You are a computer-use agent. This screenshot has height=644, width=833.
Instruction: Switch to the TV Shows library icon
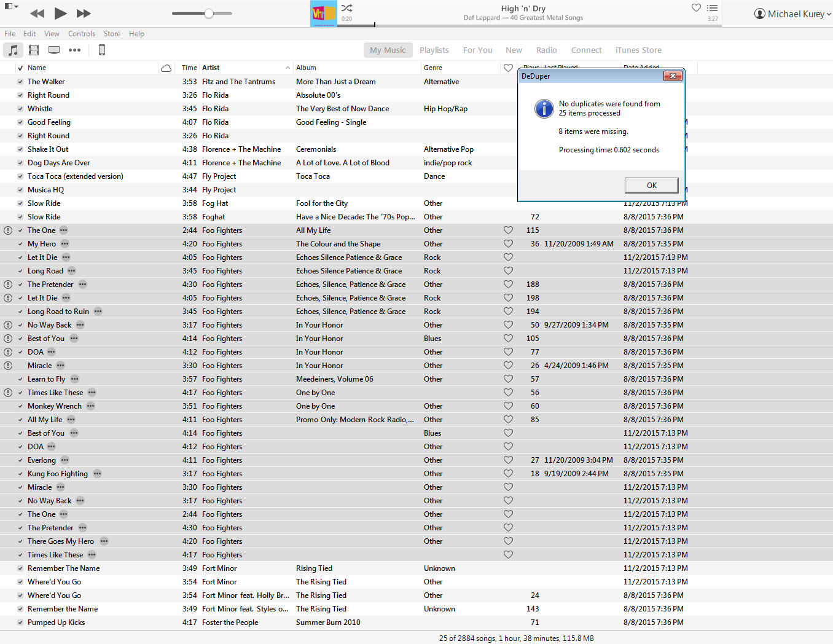54,50
